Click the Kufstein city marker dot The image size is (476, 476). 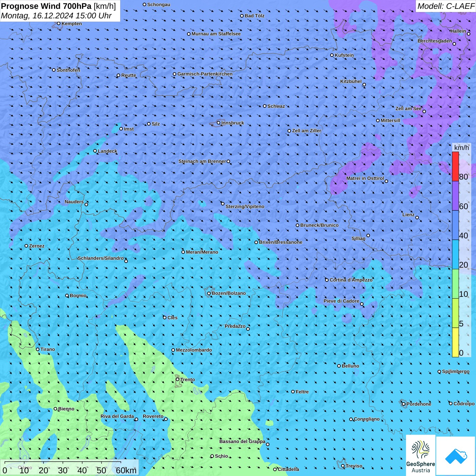(332, 55)
